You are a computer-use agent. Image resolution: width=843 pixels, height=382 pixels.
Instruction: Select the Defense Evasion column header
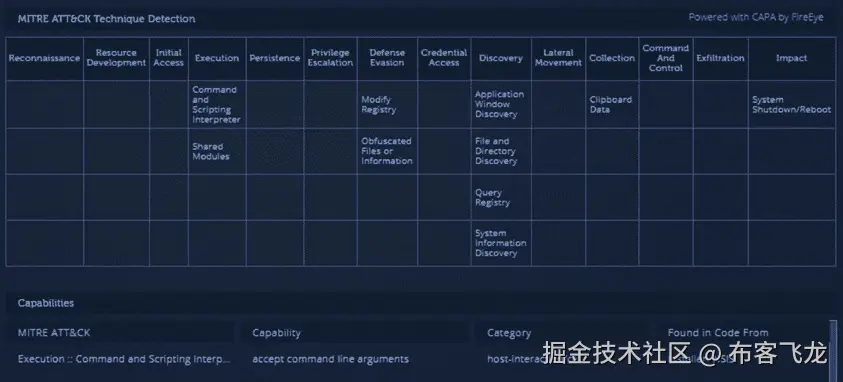[x=387, y=58]
